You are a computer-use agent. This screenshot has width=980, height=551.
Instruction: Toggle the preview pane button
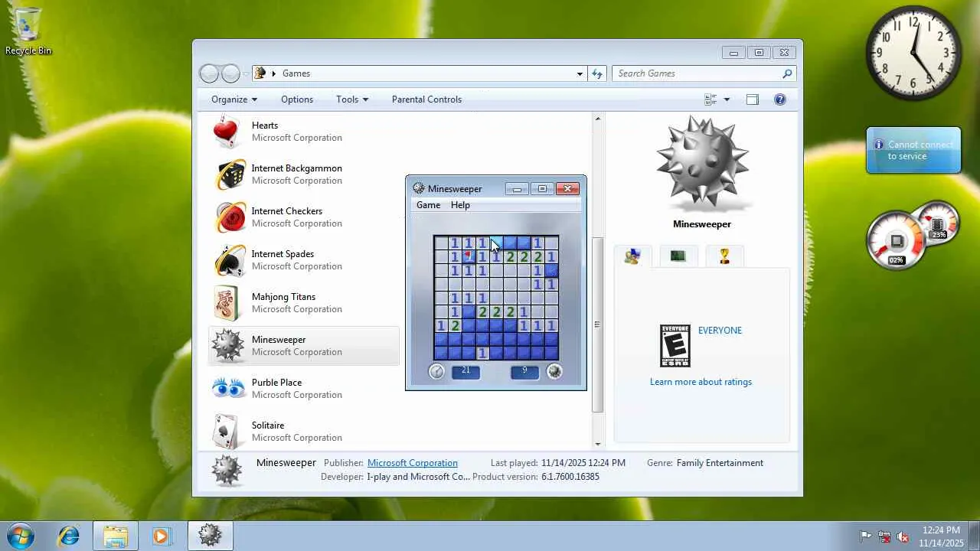[753, 99]
